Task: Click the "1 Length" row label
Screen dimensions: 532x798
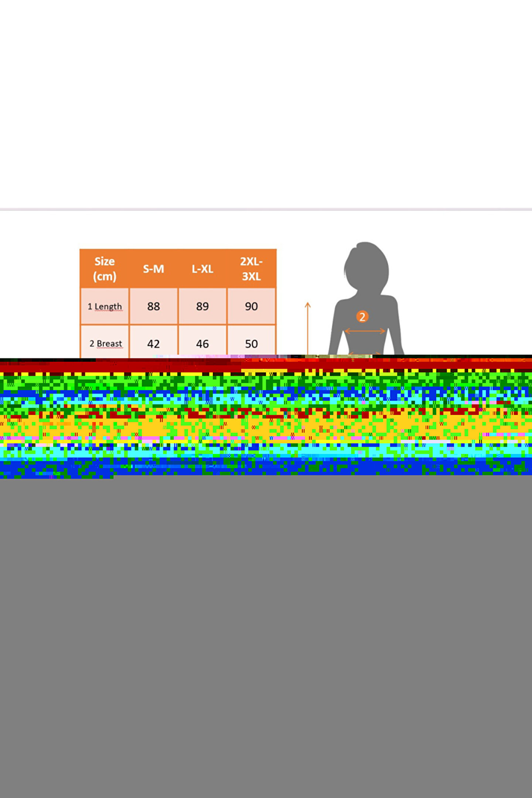Action: pyautogui.click(x=105, y=307)
